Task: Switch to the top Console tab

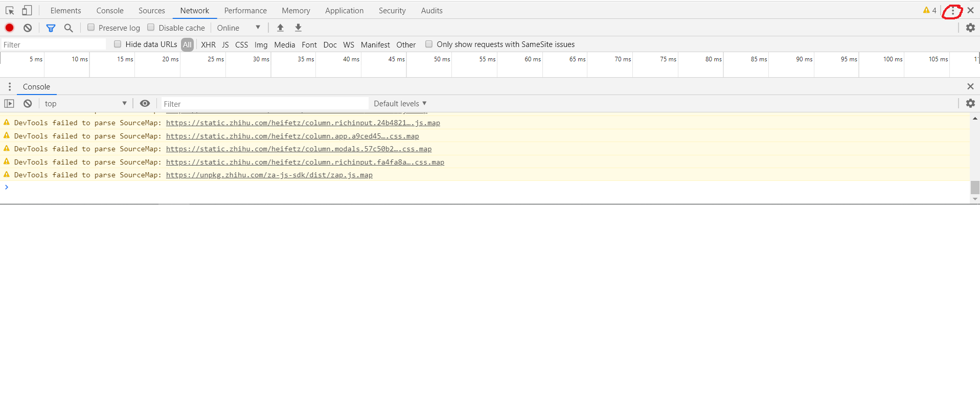Action: 110,10
